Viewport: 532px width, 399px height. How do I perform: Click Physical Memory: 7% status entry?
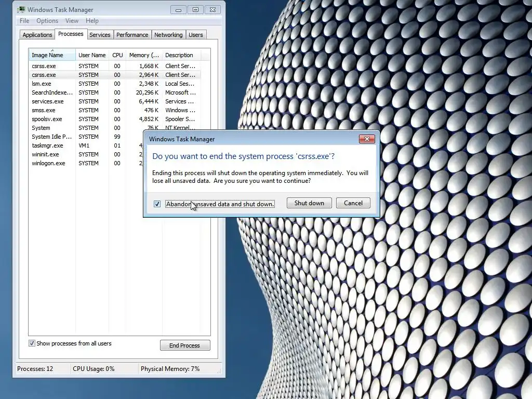(170, 369)
